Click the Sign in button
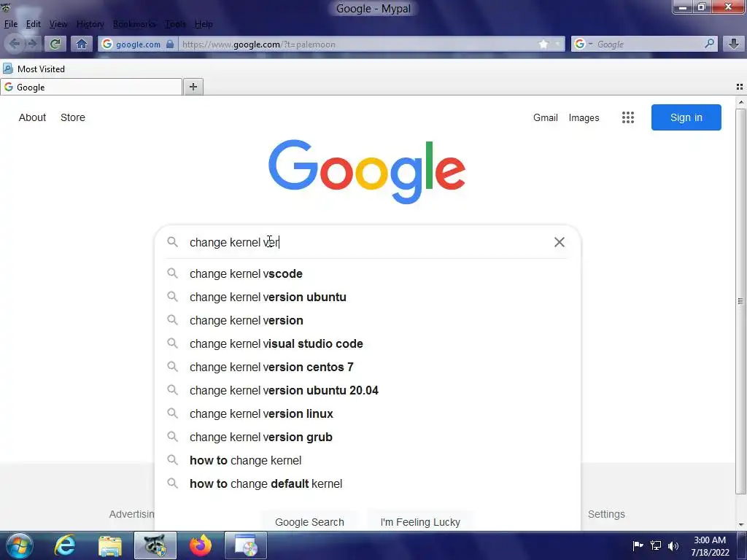747x560 pixels. 686,117
